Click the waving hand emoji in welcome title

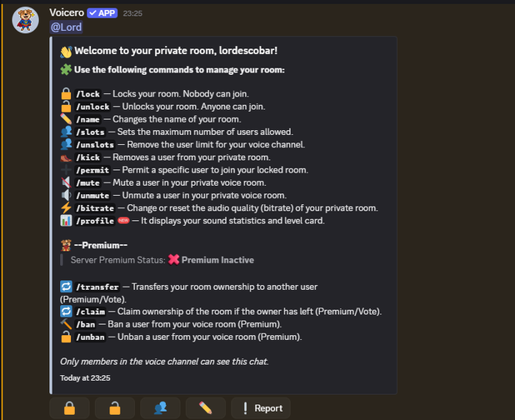pyautogui.click(x=66, y=51)
